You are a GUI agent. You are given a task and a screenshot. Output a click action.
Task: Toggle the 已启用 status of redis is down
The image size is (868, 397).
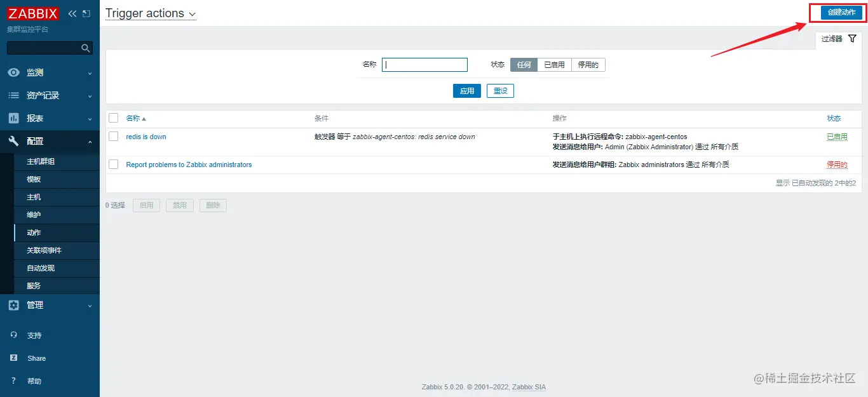(837, 137)
